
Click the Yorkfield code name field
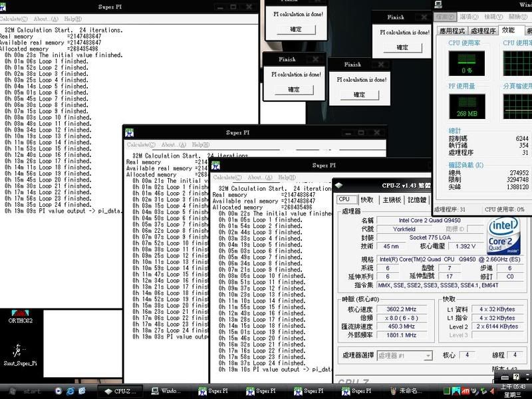404,229
